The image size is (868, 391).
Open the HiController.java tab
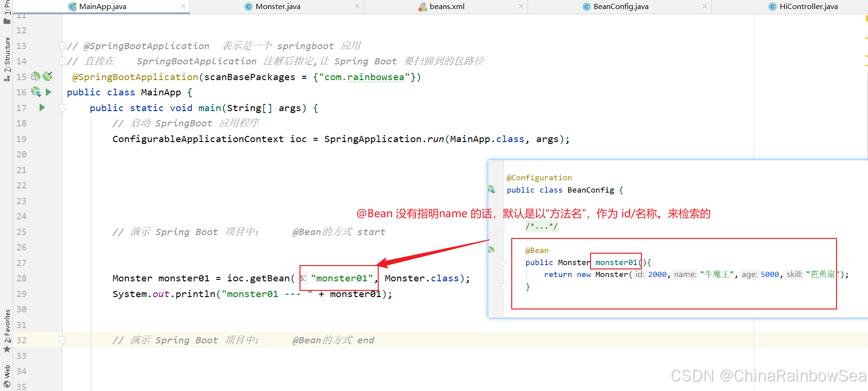(x=808, y=7)
